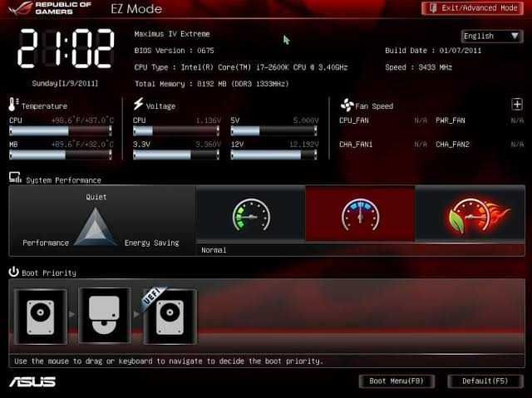
Task: Click the thermometer Temperature icon
Action: pyautogui.click(x=13, y=105)
